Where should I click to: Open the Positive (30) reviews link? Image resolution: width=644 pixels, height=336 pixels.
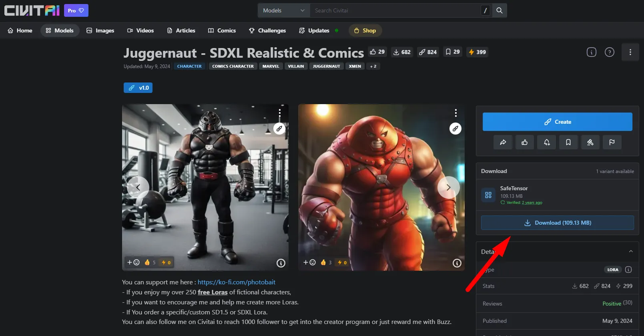[x=618, y=303]
